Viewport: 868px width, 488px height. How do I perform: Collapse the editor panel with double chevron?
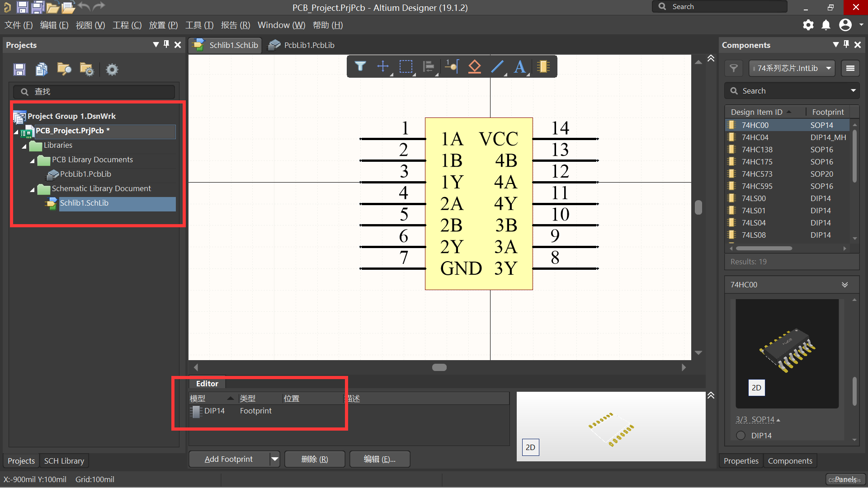click(711, 395)
